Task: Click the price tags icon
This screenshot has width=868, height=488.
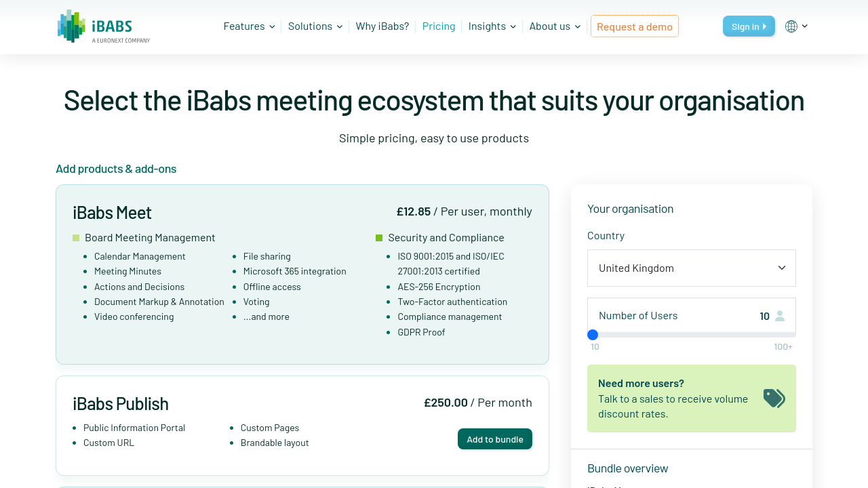Action: click(x=774, y=398)
